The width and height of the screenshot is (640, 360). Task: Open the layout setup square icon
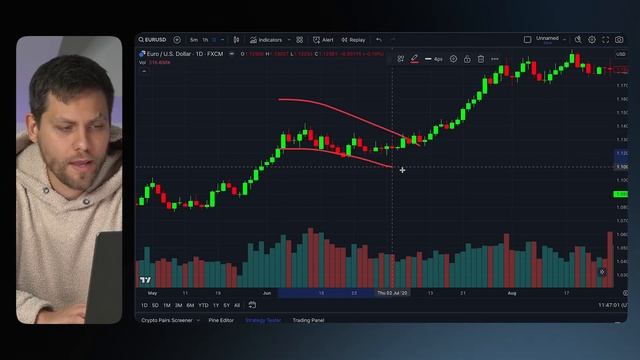(x=527, y=40)
